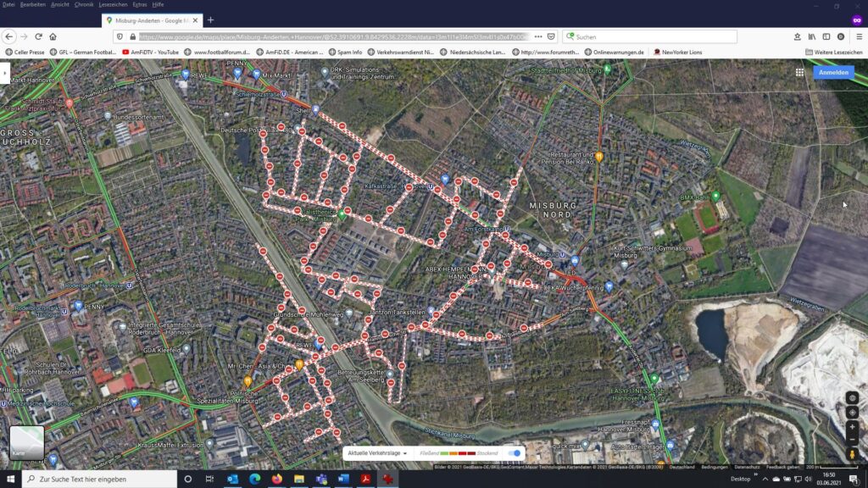Image resolution: width=868 pixels, height=488 pixels.
Task: Click the restaurant pin Restaurant und Pension Bei Ranko
Action: tap(599, 157)
